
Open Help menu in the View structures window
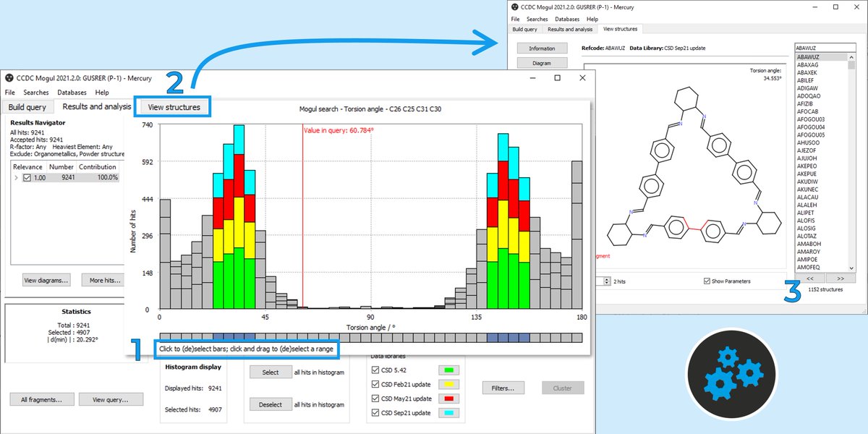(592, 19)
